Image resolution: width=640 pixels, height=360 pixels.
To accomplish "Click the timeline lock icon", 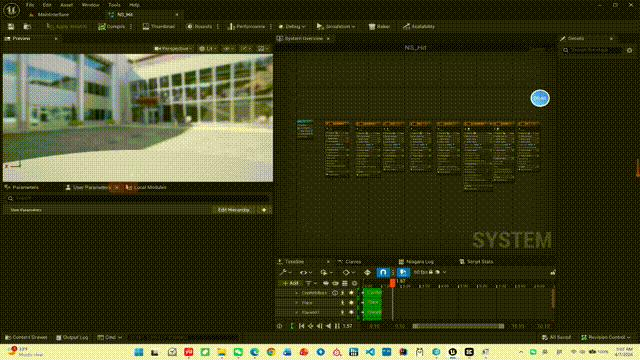I will tap(553, 272).
